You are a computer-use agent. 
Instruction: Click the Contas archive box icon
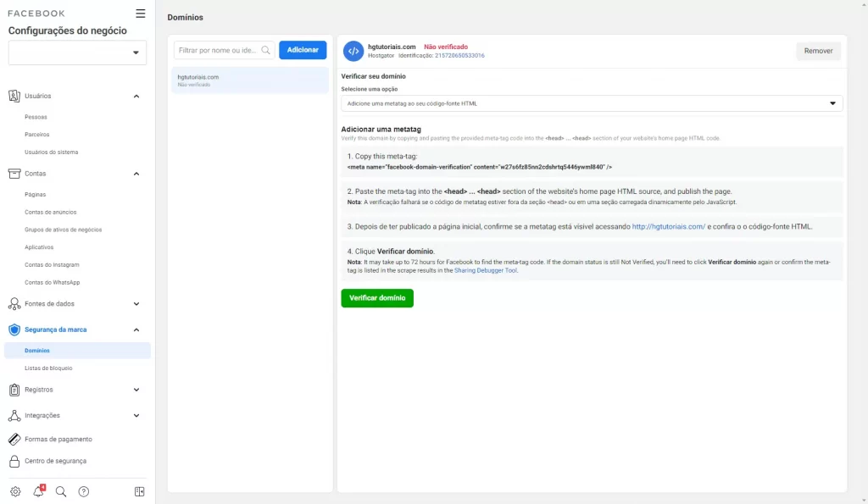click(14, 174)
